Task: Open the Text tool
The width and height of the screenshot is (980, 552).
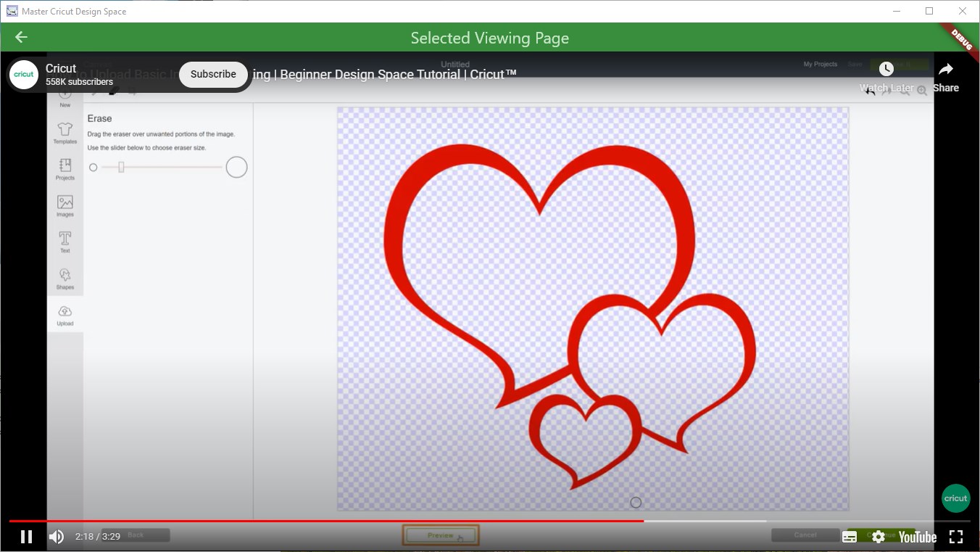Action: point(65,242)
